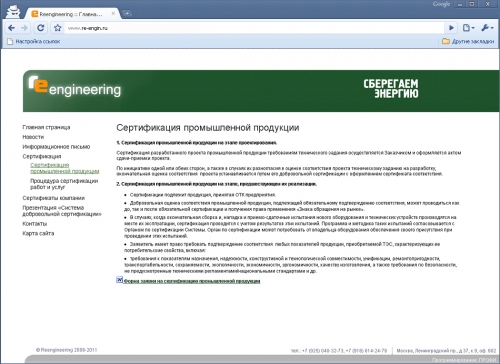Click the Сберегаем энергию banner slogan

click(x=391, y=89)
